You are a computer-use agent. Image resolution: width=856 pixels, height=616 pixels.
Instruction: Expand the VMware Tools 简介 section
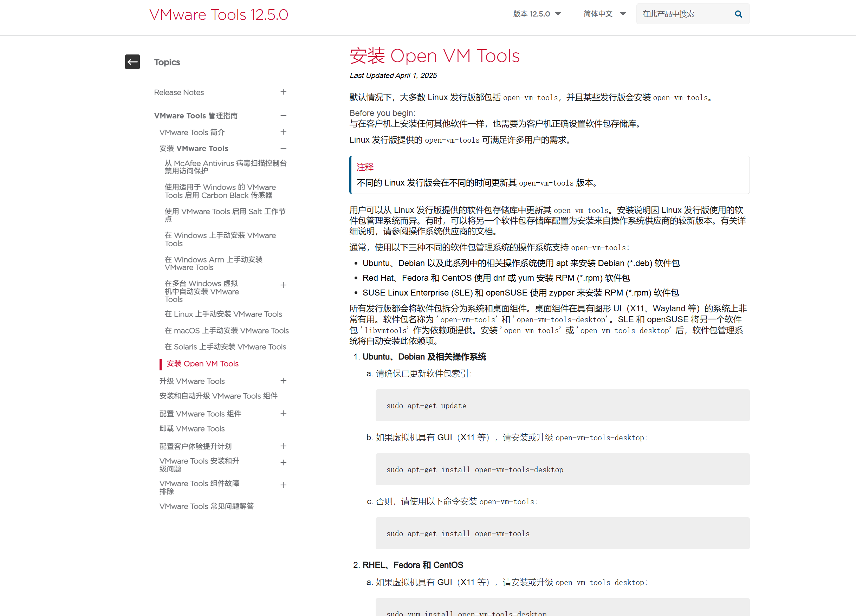[284, 132]
